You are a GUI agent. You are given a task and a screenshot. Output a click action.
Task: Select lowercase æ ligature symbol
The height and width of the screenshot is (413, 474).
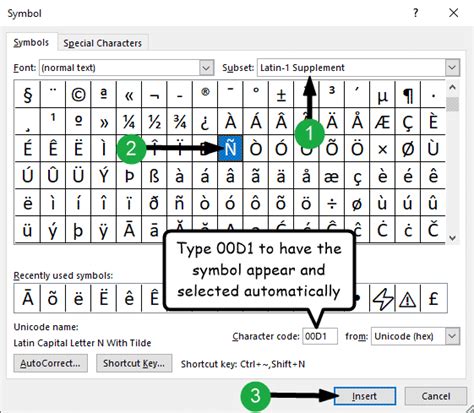(332, 176)
